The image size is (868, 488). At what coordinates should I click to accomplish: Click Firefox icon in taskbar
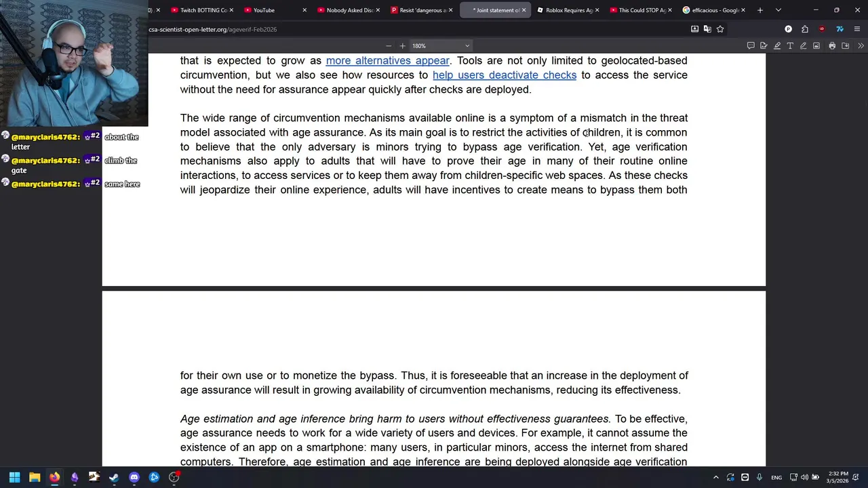click(54, 477)
